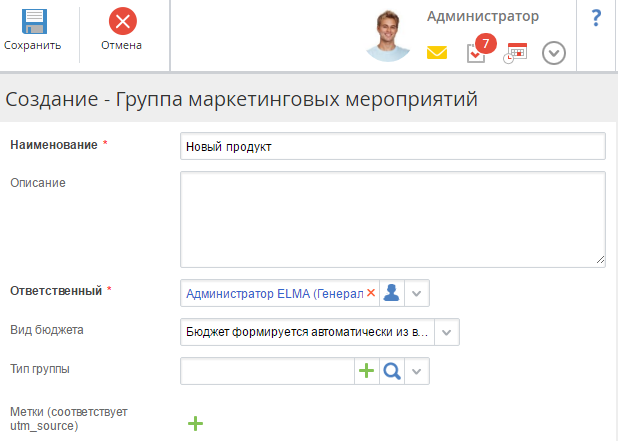Expand the Тип группы dropdown arrow
This screenshot has height=441, width=618.
(x=418, y=370)
